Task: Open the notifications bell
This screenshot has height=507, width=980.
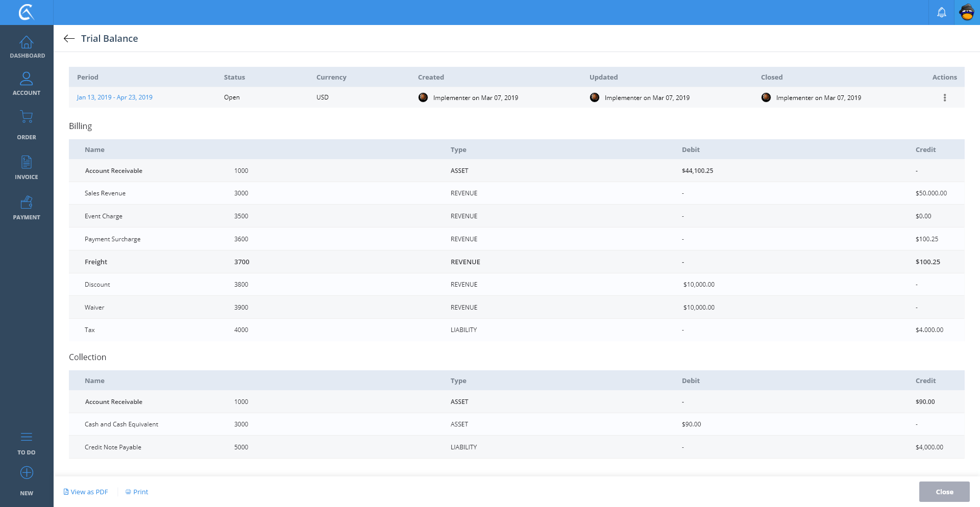Action: [x=941, y=12]
